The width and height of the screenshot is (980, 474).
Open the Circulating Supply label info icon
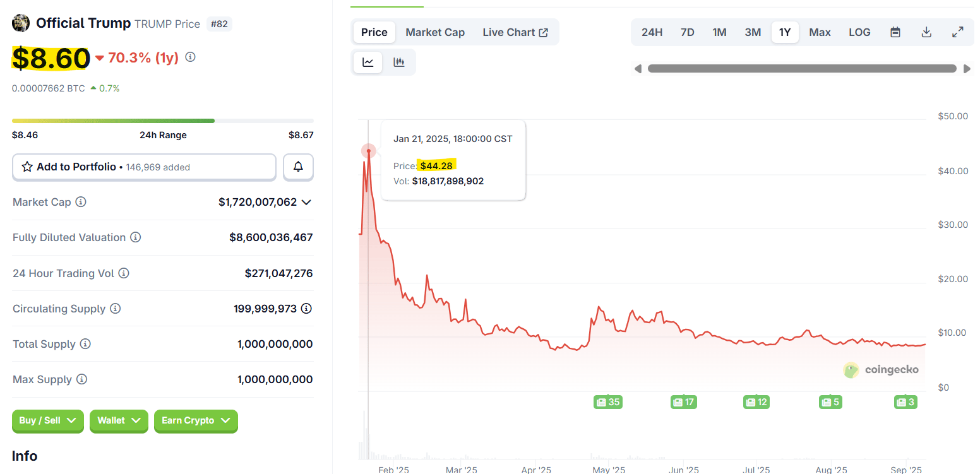[116, 309]
